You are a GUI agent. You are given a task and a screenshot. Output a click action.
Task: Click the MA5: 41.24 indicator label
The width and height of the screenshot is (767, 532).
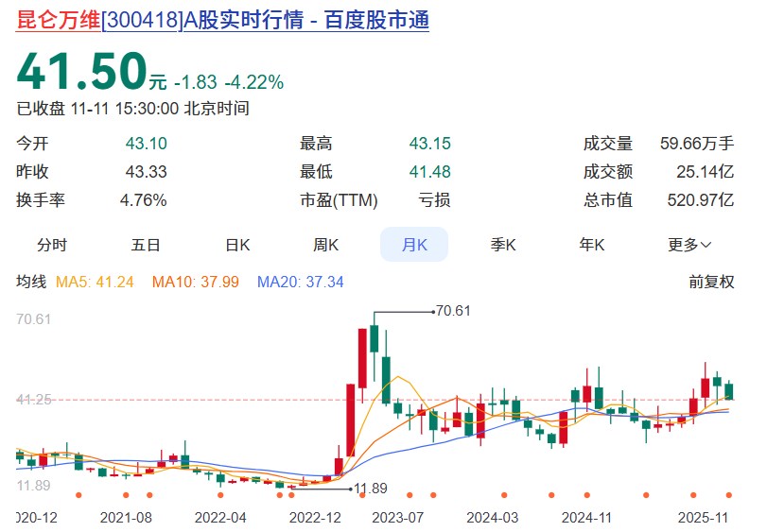point(95,282)
